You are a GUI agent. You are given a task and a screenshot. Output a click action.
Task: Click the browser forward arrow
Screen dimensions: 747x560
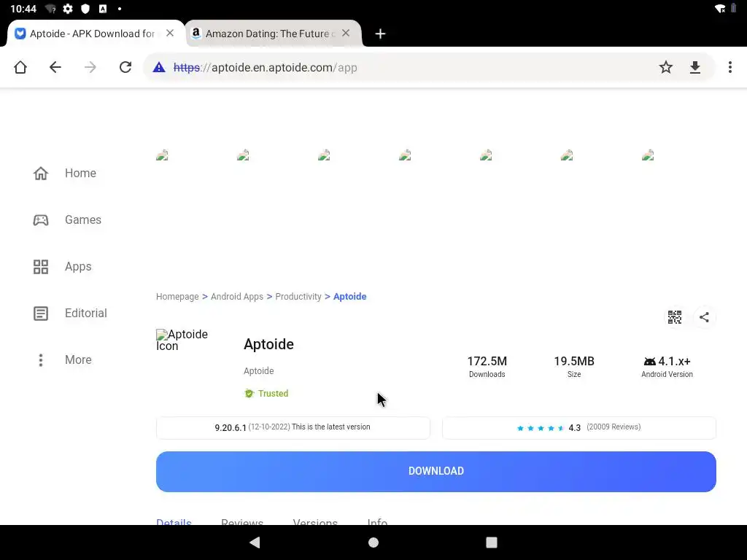click(x=90, y=67)
